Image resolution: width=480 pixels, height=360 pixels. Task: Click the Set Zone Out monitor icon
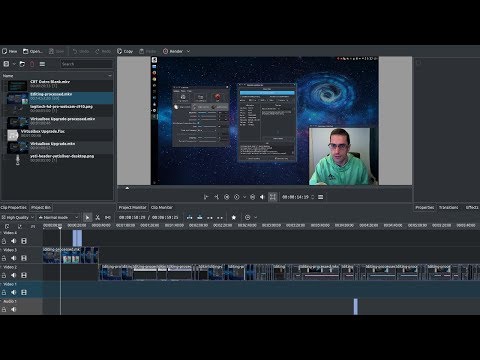pos(216,197)
